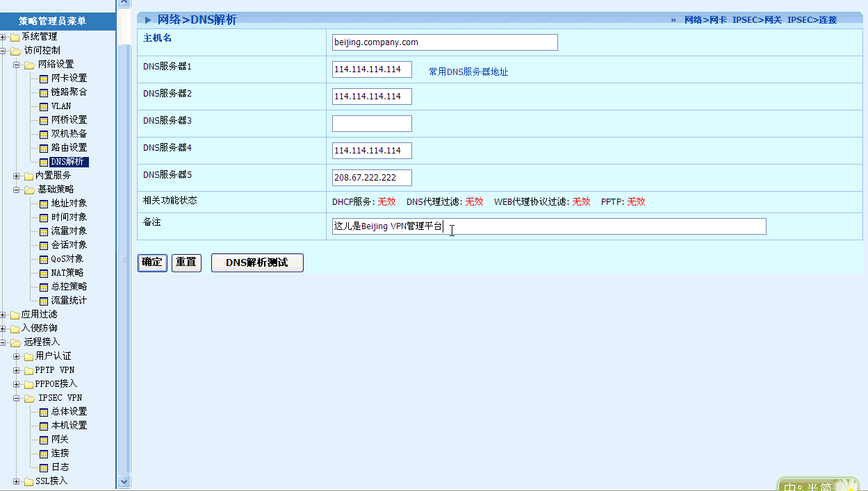Viewport: 868px width, 491px height.
Task: Expand the 系统管理 folder
Action: 3,37
